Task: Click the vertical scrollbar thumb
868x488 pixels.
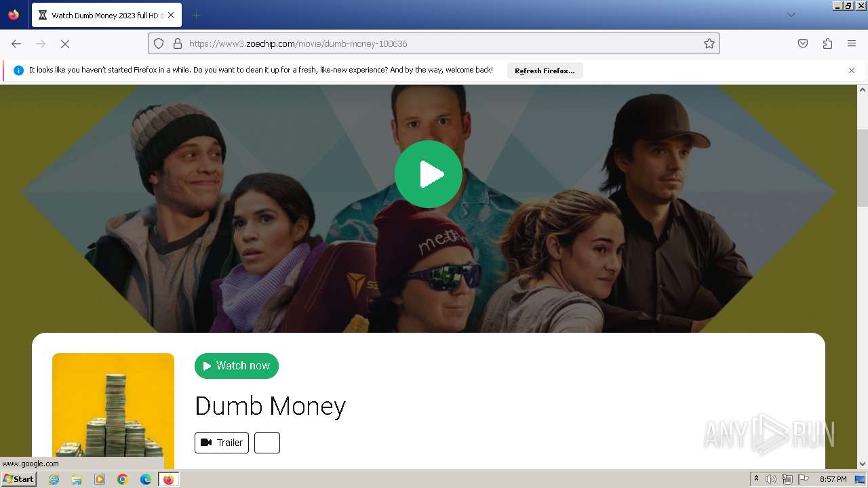Action: point(863,167)
